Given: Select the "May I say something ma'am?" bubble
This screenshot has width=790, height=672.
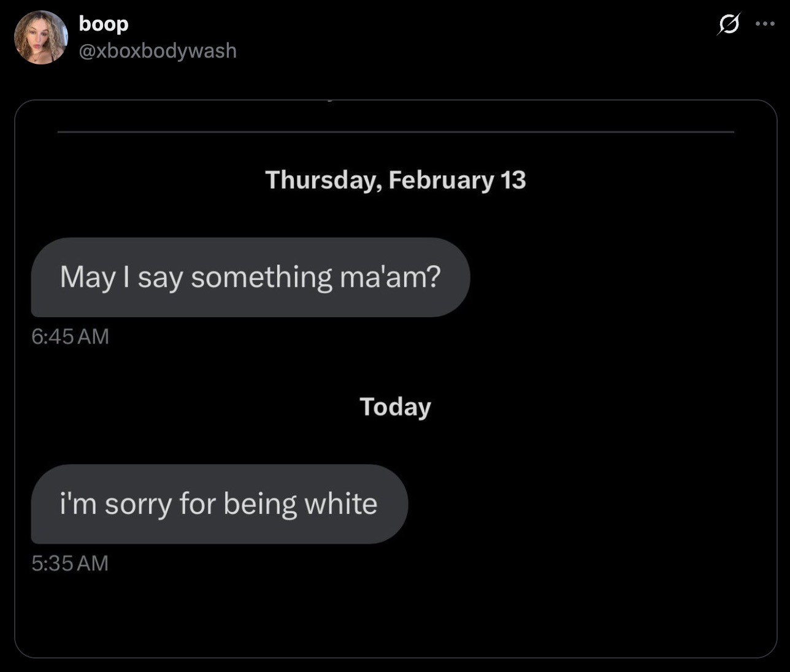Looking at the screenshot, I should coord(250,277).
